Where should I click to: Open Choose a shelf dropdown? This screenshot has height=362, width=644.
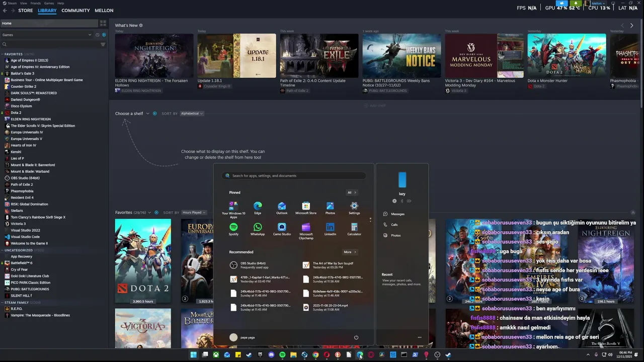[x=132, y=114]
